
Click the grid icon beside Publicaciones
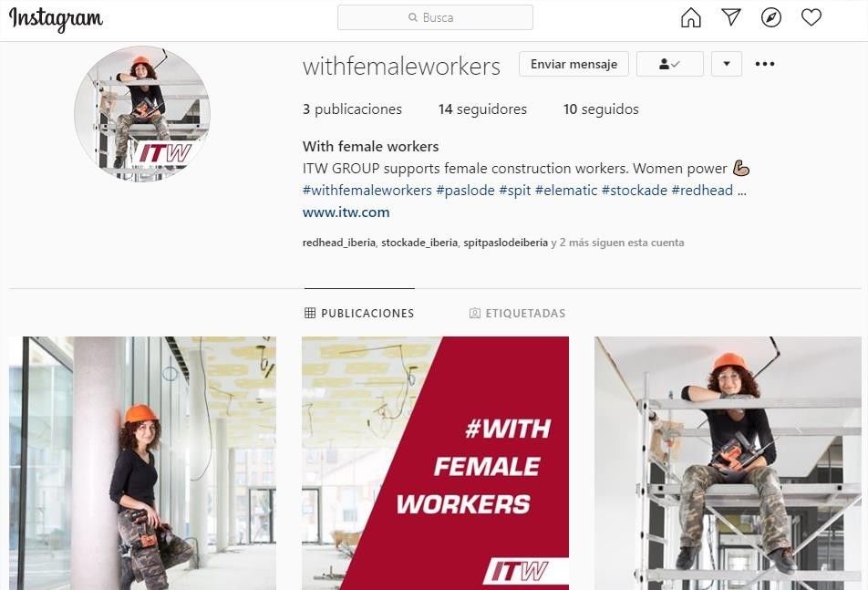pyautogui.click(x=310, y=314)
